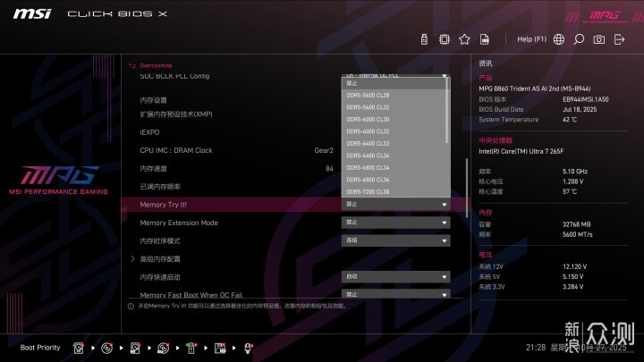
Task: Click the 5600 MT/s memory frequency
Action: tap(578, 234)
